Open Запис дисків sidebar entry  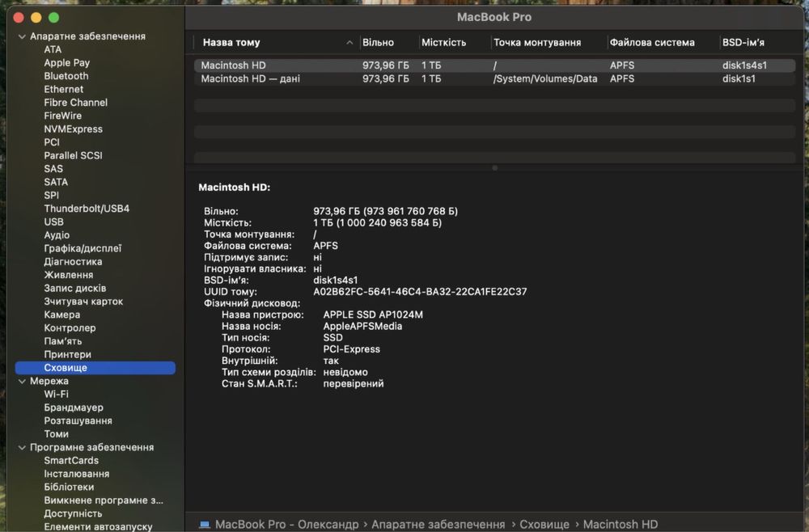click(x=74, y=289)
